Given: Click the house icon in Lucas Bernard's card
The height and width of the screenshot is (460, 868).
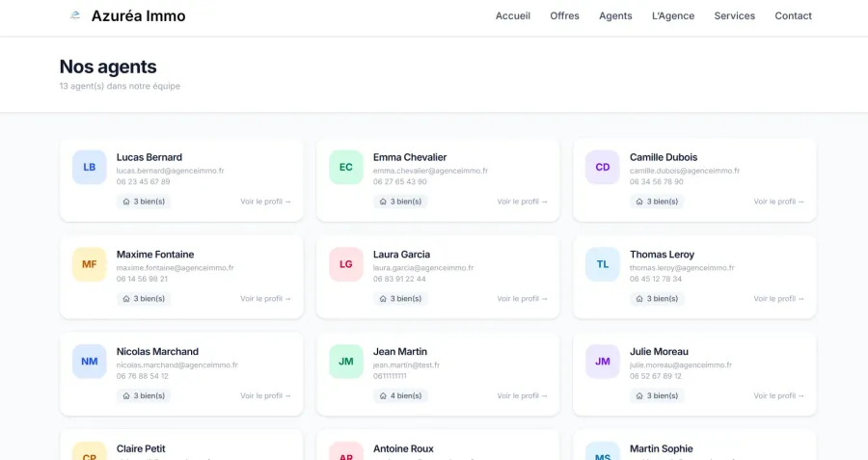Looking at the screenshot, I should click(x=126, y=202).
